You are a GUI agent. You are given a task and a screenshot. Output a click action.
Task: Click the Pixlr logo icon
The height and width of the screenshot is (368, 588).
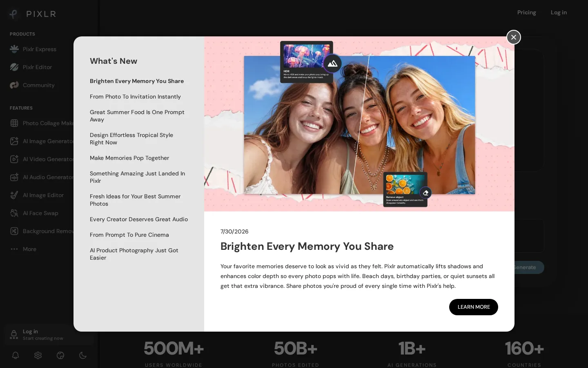pyautogui.click(x=13, y=14)
